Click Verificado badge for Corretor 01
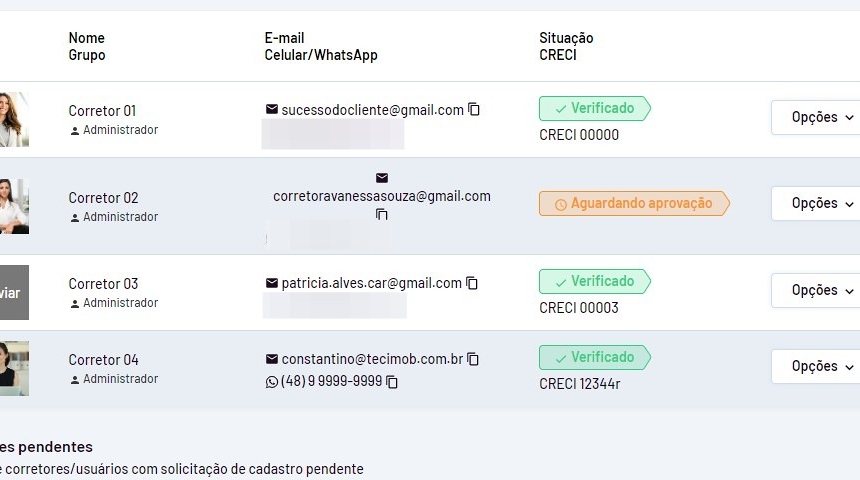This screenshot has height=480, width=860. click(x=594, y=108)
